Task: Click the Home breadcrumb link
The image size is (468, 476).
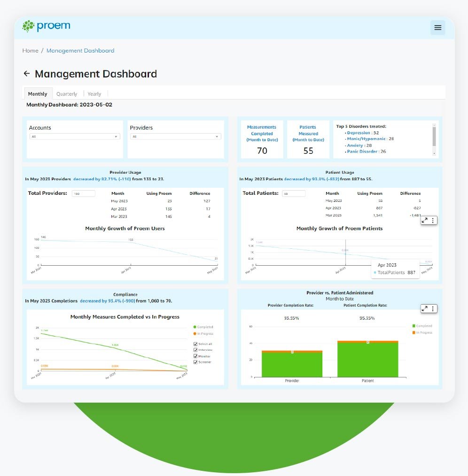Action: pos(30,50)
